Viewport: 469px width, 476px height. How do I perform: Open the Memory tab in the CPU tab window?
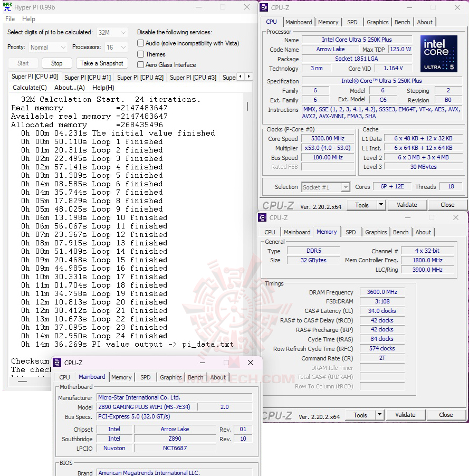(328, 22)
